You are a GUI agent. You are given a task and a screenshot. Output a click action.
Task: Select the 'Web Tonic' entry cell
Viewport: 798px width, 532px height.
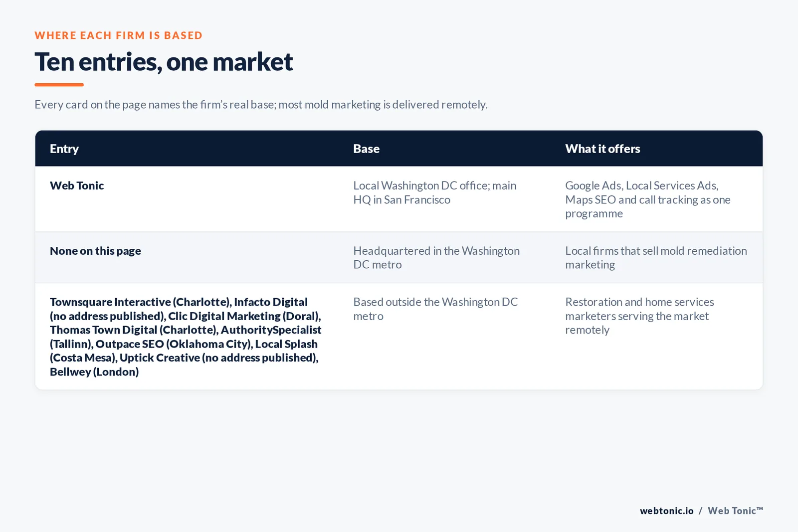click(77, 185)
